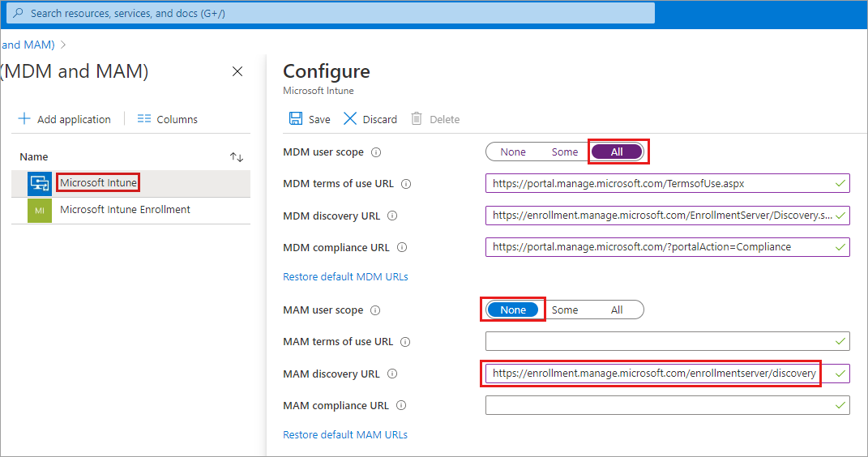Click the plus icon for Add application

pyautogui.click(x=24, y=118)
